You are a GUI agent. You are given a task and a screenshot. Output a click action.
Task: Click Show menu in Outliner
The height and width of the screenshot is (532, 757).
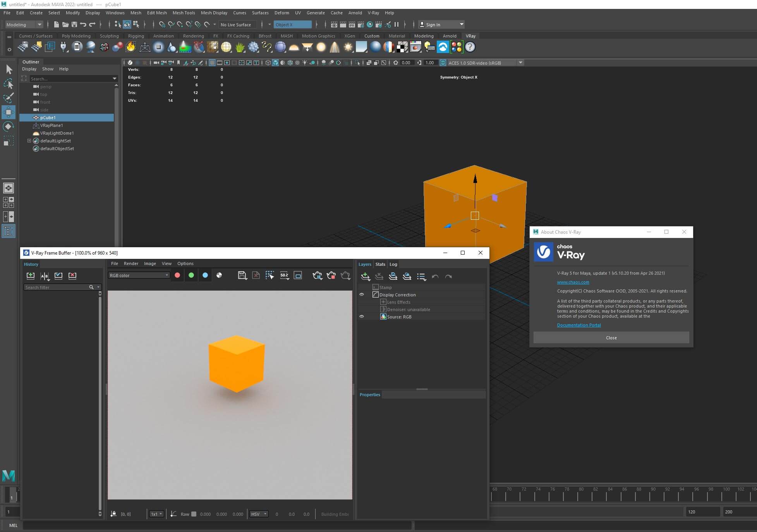click(48, 69)
